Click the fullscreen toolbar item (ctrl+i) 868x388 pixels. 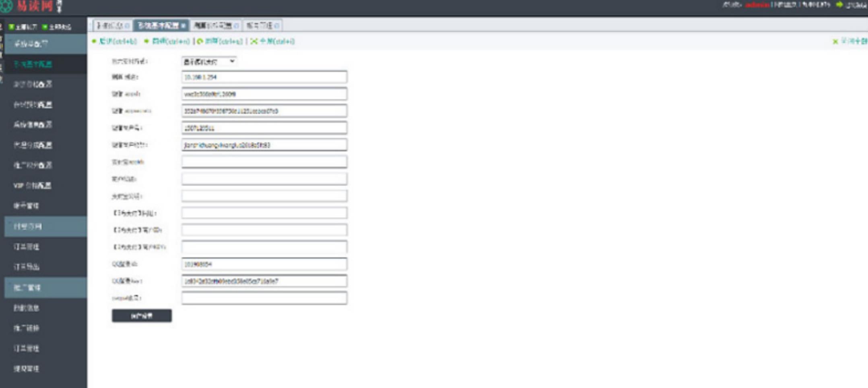[273, 41]
